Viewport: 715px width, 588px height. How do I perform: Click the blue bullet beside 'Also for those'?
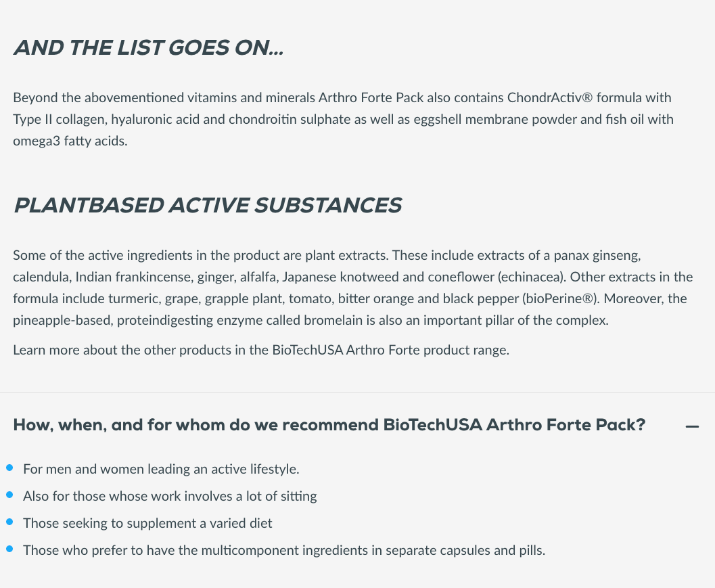(x=9, y=495)
